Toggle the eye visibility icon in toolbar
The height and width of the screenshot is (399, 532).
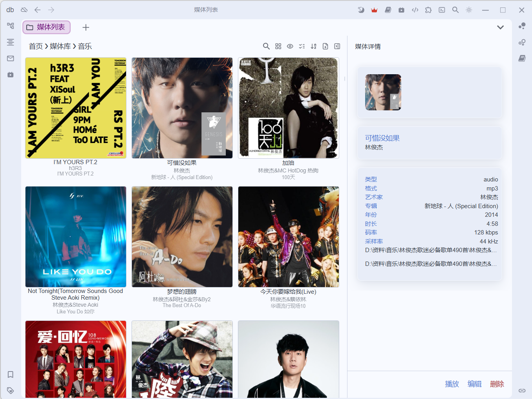(290, 46)
